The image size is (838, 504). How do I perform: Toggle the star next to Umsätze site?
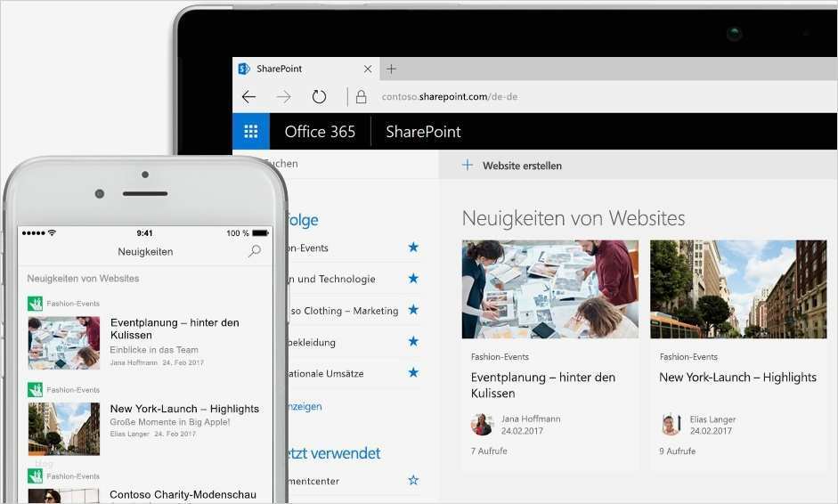click(413, 372)
